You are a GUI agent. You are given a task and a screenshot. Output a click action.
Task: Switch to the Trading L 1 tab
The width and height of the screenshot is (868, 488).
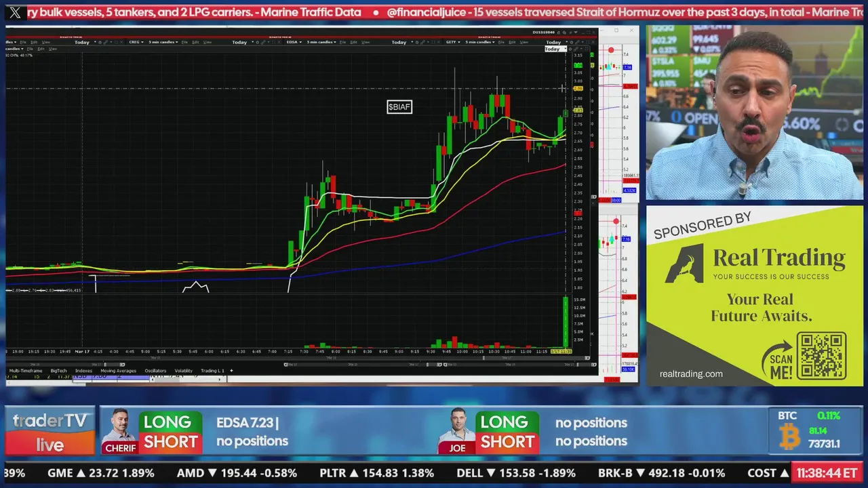tap(212, 371)
